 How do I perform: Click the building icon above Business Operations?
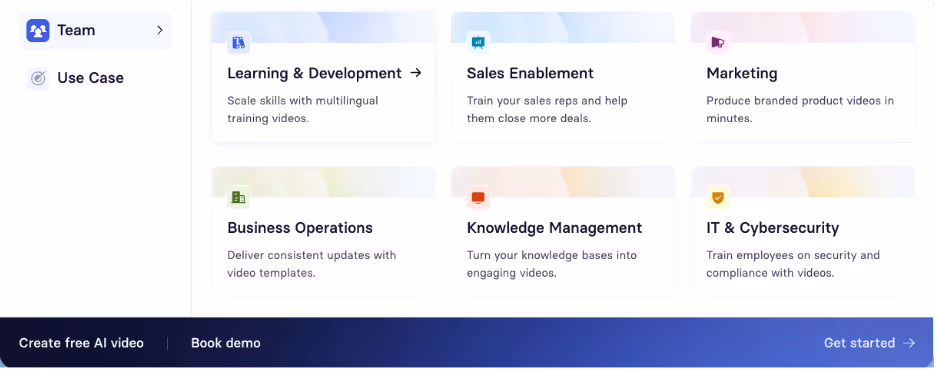(x=239, y=198)
